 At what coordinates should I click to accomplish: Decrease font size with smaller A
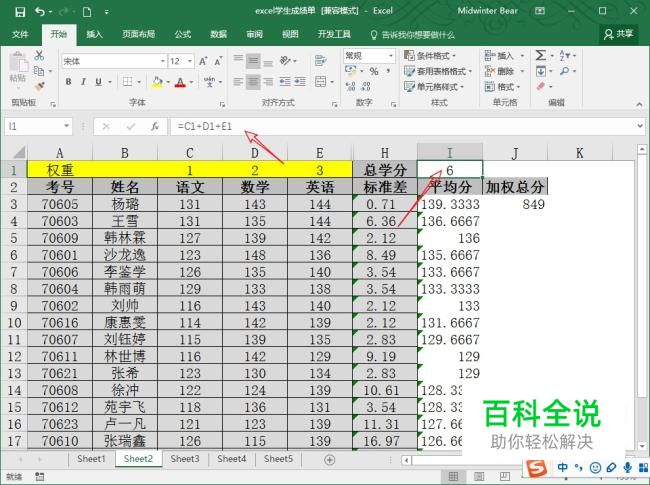point(218,61)
